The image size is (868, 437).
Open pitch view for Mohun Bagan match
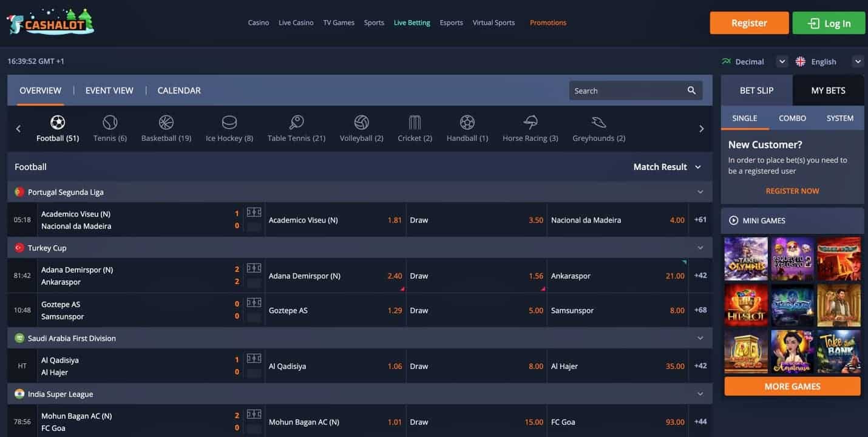(254, 415)
